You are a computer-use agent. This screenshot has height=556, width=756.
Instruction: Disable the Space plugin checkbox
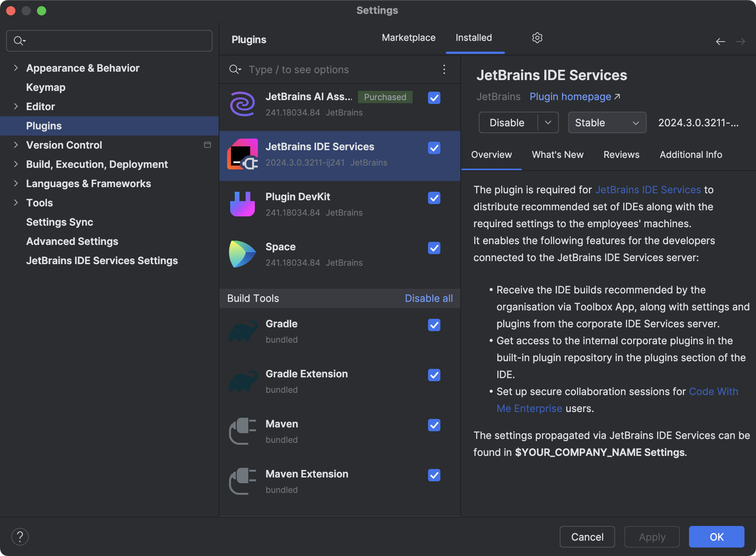(x=434, y=248)
